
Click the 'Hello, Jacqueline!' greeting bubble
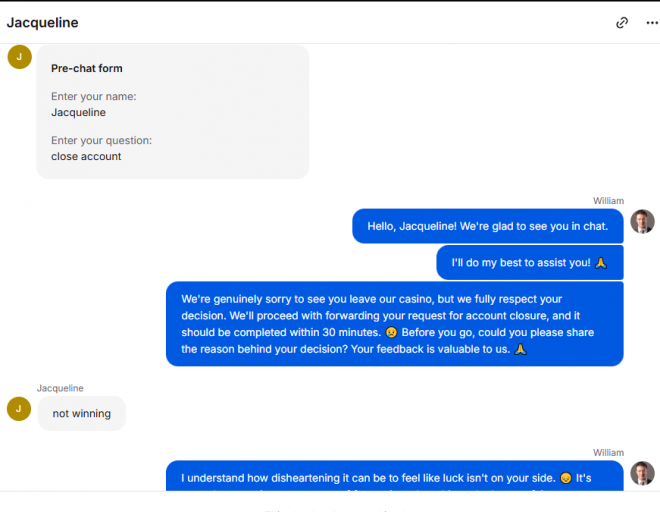[487, 226]
